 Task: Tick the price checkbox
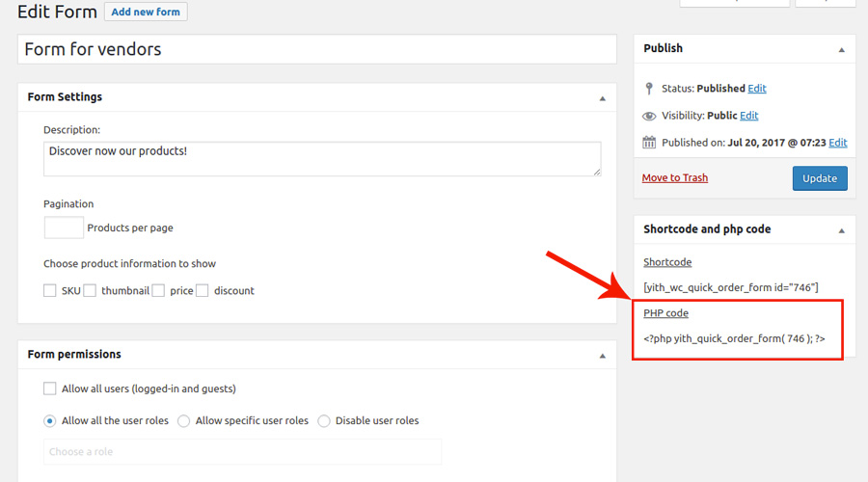[x=158, y=290]
